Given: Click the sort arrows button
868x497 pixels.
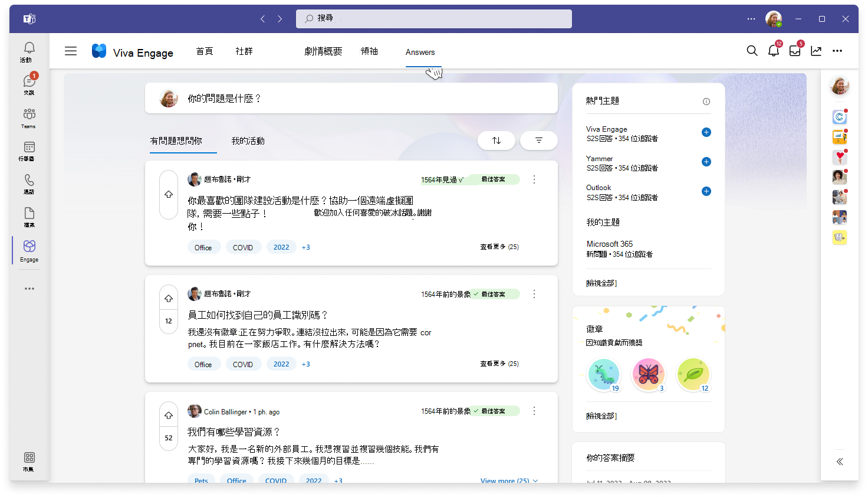Looking at the screenshot, I should (497, 140).
